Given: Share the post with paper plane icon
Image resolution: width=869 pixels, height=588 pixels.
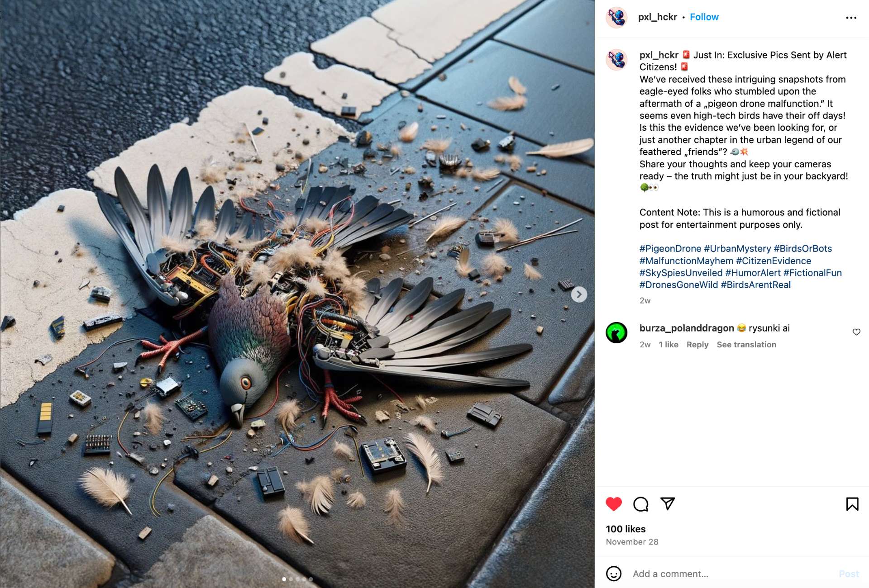Looking at the screenshot, I should tap(668, 504).
